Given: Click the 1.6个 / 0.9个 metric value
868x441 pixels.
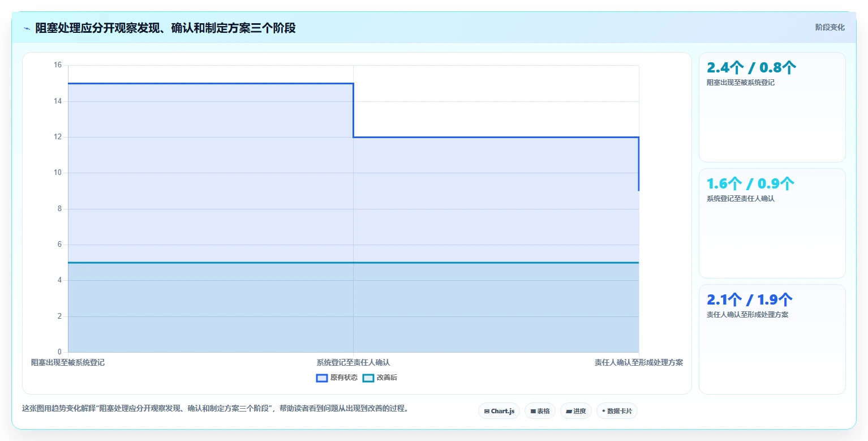Looking at the screenshot, I should [750, 183].
